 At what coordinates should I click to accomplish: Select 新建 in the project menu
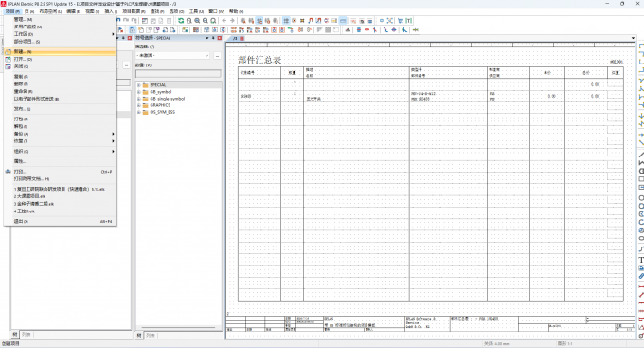(x=60, y=52)
